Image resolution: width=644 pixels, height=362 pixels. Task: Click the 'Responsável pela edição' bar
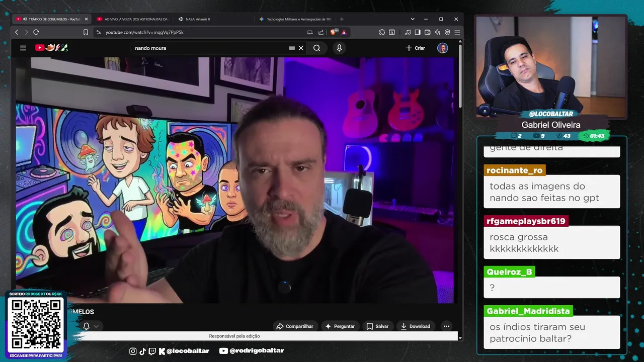point(234,336)
